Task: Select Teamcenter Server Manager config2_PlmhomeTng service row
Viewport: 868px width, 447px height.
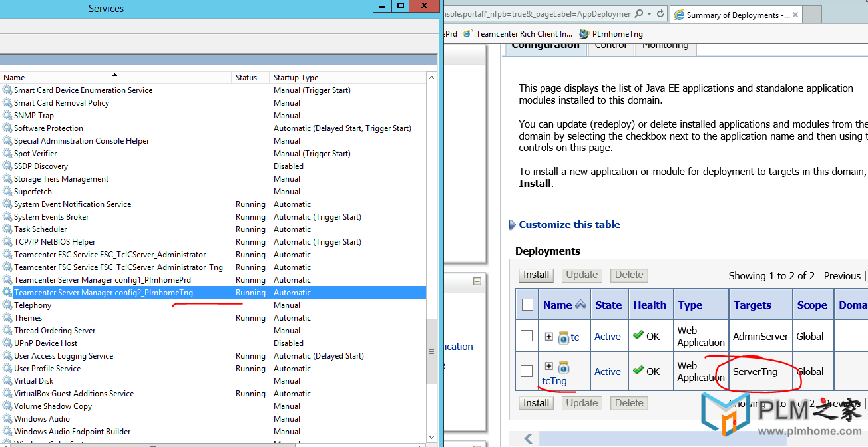Action: 213,293
